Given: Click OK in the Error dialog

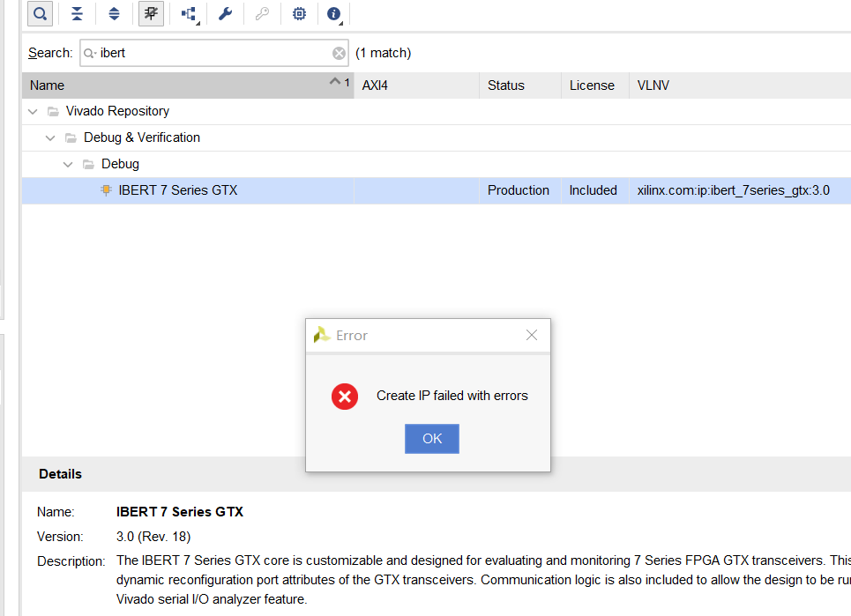Looking at the screenshot, I should 432,439.
